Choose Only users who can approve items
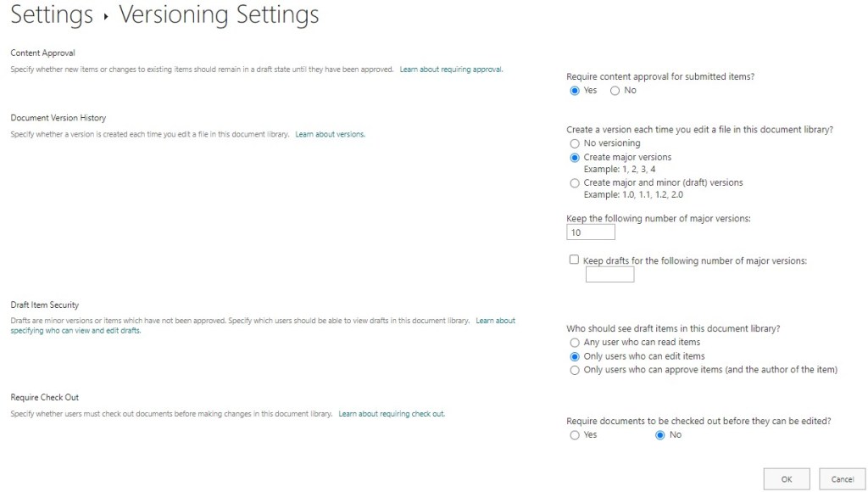Image resolution: width=868 pixels, height=492 pixels. click(575, 370)
